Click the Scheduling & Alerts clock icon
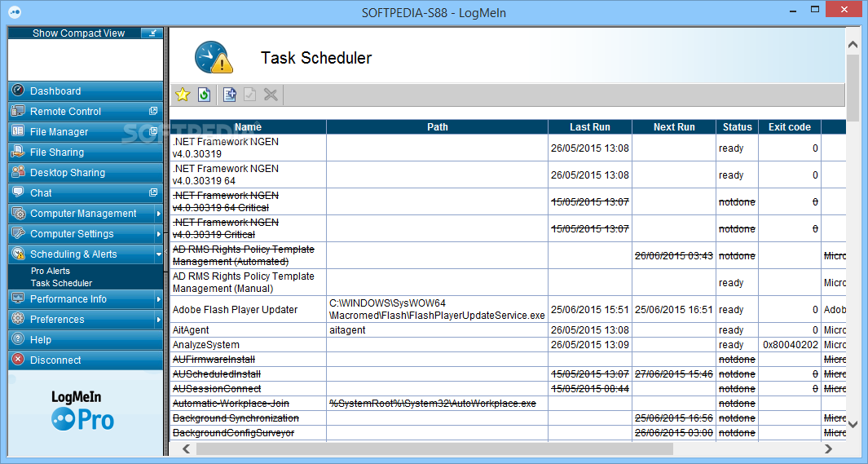 coord(18,254)
